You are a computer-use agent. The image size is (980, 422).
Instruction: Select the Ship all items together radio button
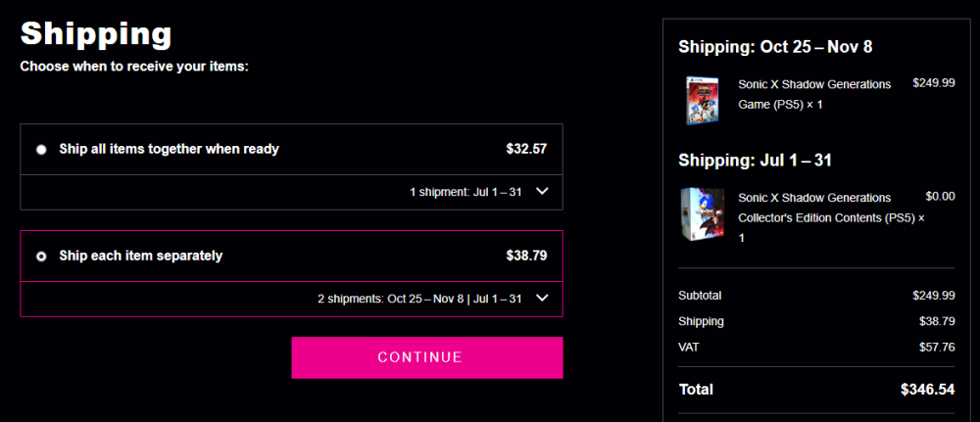tap(41, 150)
